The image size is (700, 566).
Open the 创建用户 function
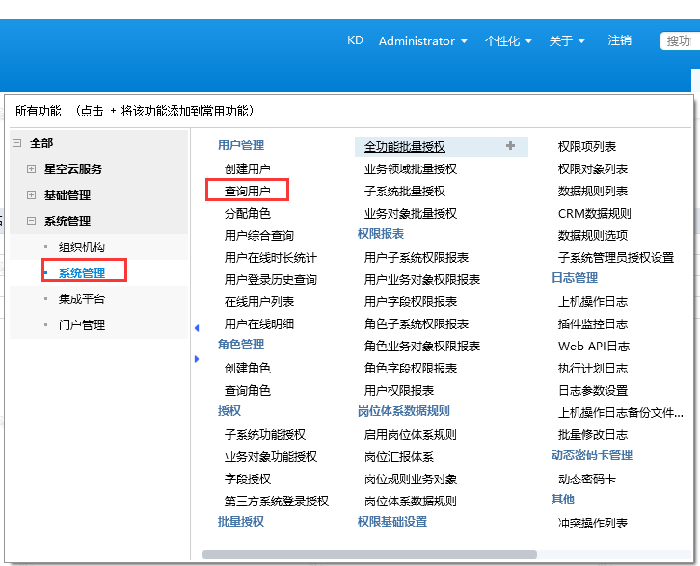[247, 169]
